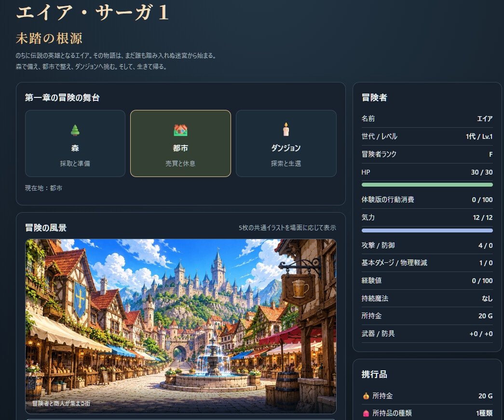504x420 pixels.
Task: Click the 武器 / 防具 value +0 / +0
Action: (x=481, y=334)
